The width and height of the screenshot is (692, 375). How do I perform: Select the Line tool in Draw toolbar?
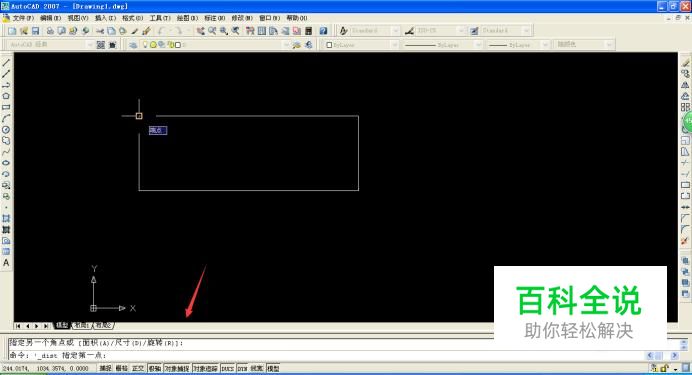click(x=6, y=63)
